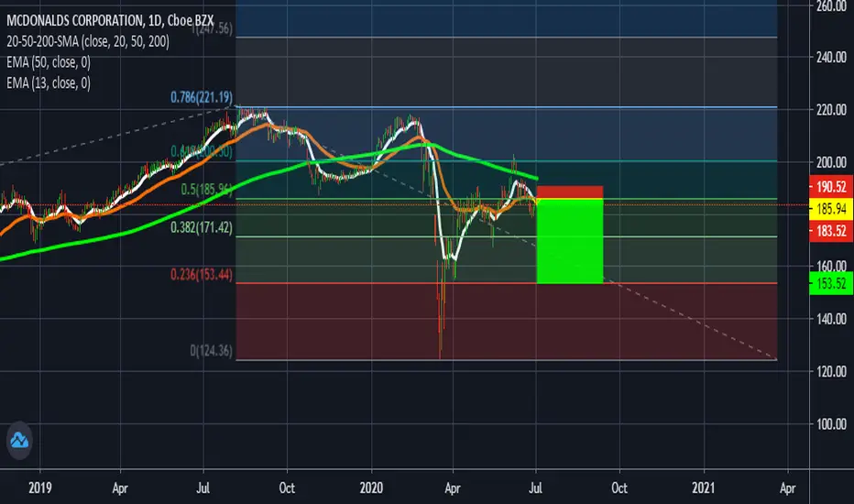Click the red 183.52 current price tag

831,231
